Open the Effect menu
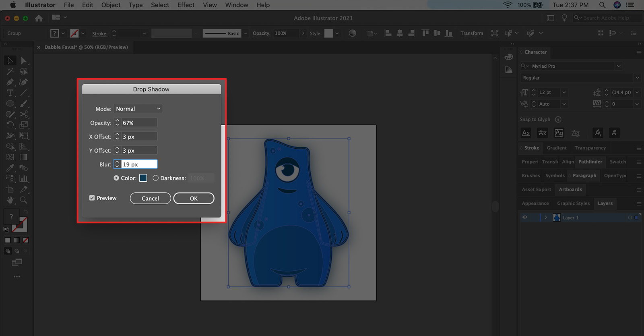 (186, 5)
